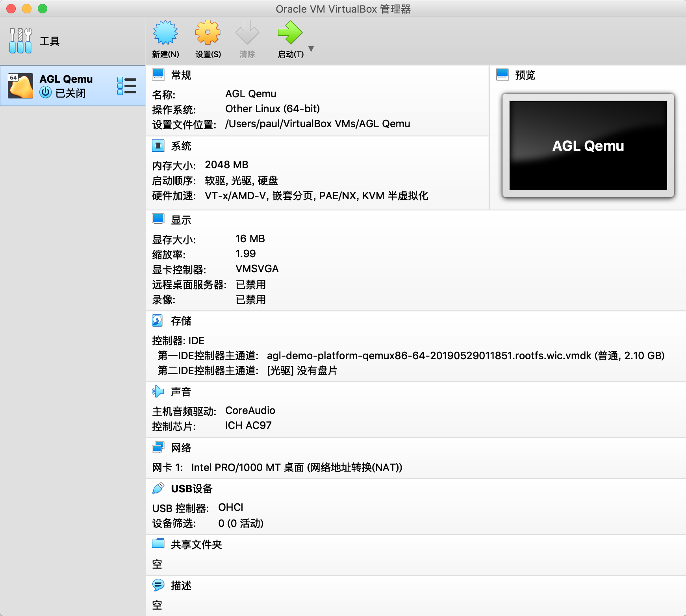This screenshot has height=616, width=686.
Task: Open the USB设备 section header
Action: click(x=192, y=489)
